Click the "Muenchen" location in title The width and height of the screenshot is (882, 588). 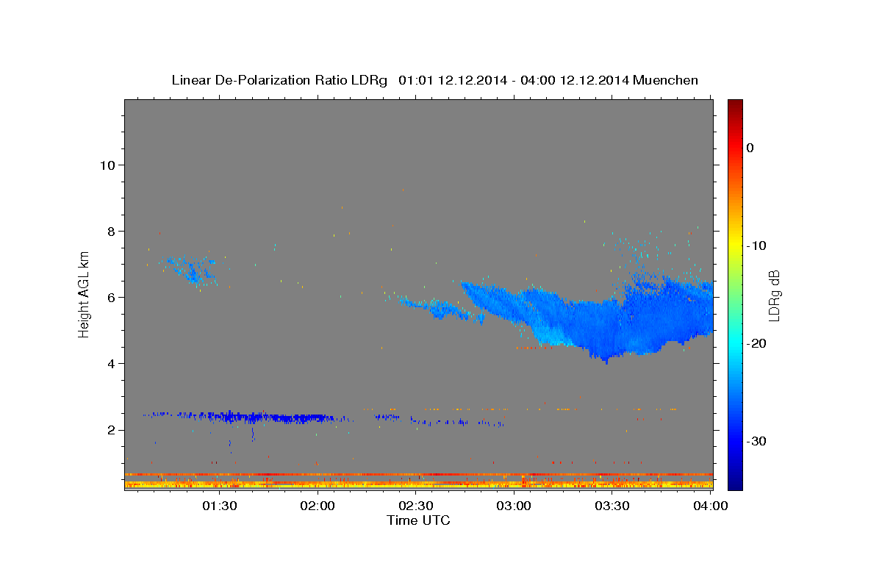[x=666, y=80]
